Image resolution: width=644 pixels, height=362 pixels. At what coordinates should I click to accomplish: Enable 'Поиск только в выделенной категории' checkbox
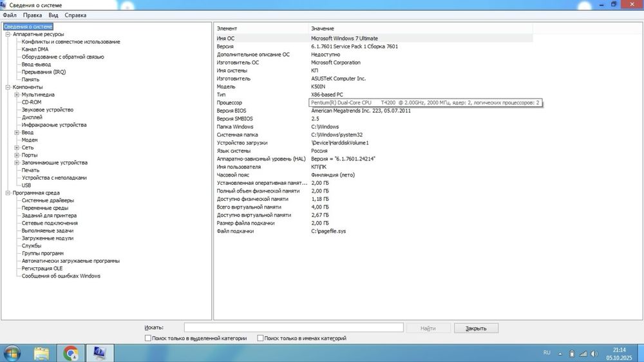click(148, 338)
